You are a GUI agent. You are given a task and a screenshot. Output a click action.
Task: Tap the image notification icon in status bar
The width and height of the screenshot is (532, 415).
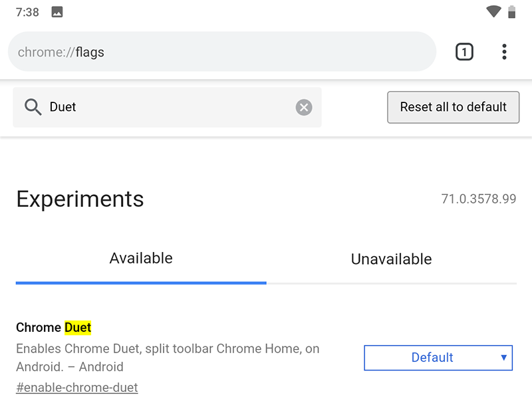pos(57,12)
